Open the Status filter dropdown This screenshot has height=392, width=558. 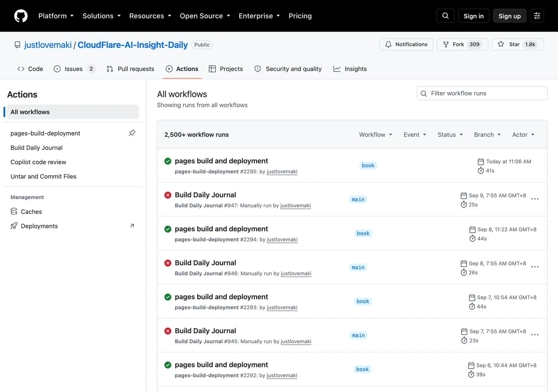tap(450, 134)
